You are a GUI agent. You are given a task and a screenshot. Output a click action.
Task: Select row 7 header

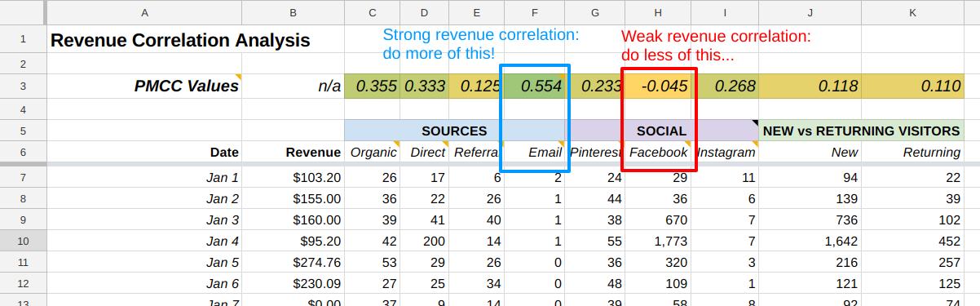point(22,177)
